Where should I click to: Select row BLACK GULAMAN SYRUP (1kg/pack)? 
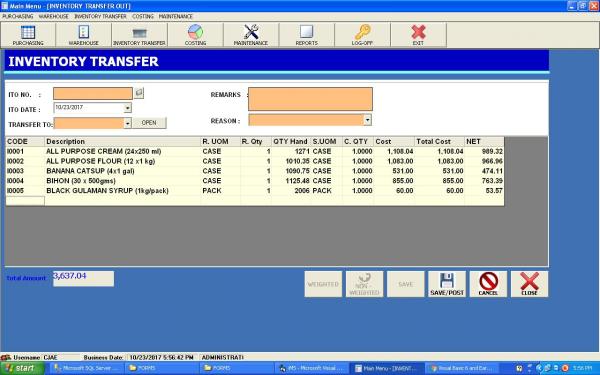click(x=255, y=191)
